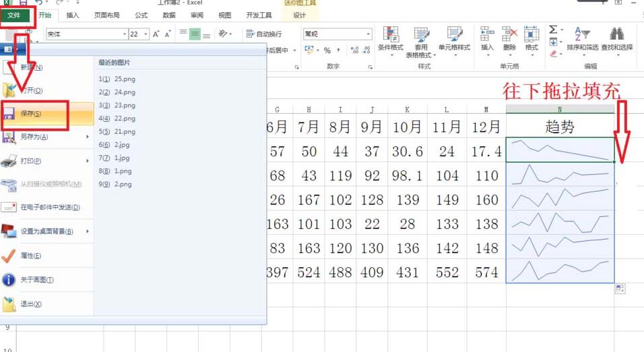Open the Cell Styles (单元格样式) gallery

click(454, 35)
